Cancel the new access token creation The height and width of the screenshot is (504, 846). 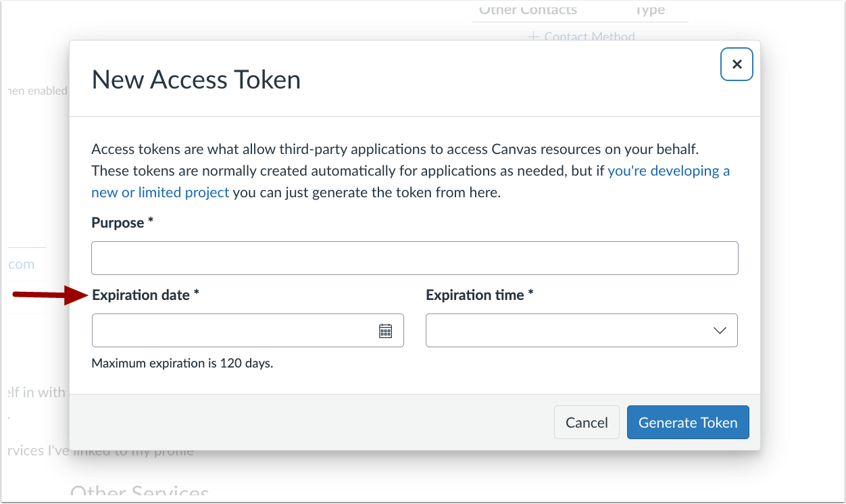[586, 422]
